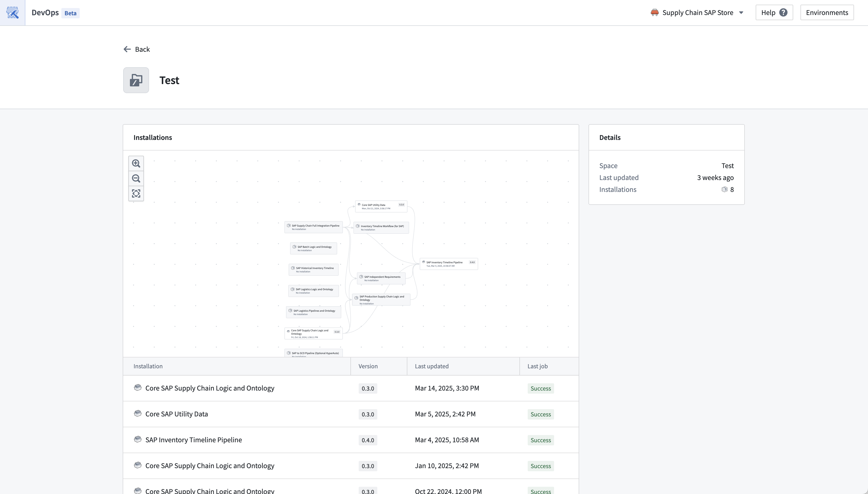
Task: Open the Core SAP Utility Data installation row
Action: (x=176, y=414)
